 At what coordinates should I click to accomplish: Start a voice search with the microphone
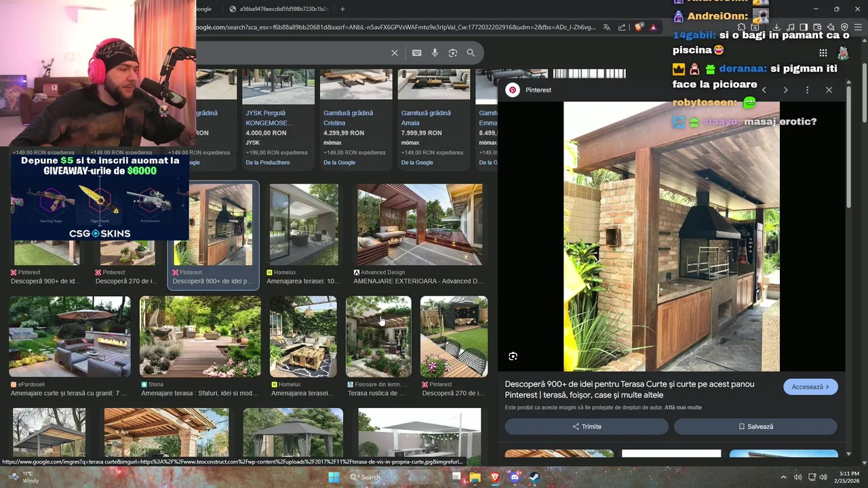(435, 53)
